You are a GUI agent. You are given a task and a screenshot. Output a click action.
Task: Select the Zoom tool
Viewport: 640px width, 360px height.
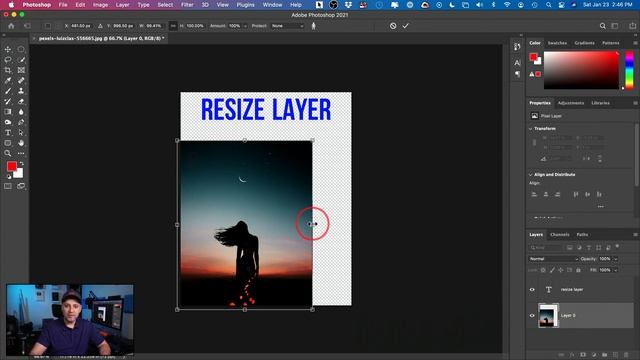[8, 153]
